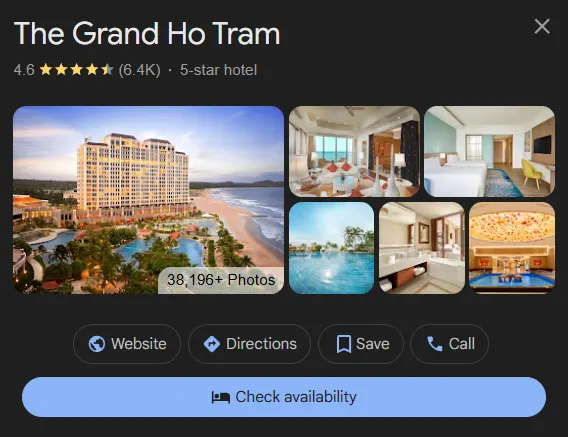Image resolution: width=568 pixels, height=437 pixels.
Task: View the aerial beach resort photo
Action: (x=149, y=200)
